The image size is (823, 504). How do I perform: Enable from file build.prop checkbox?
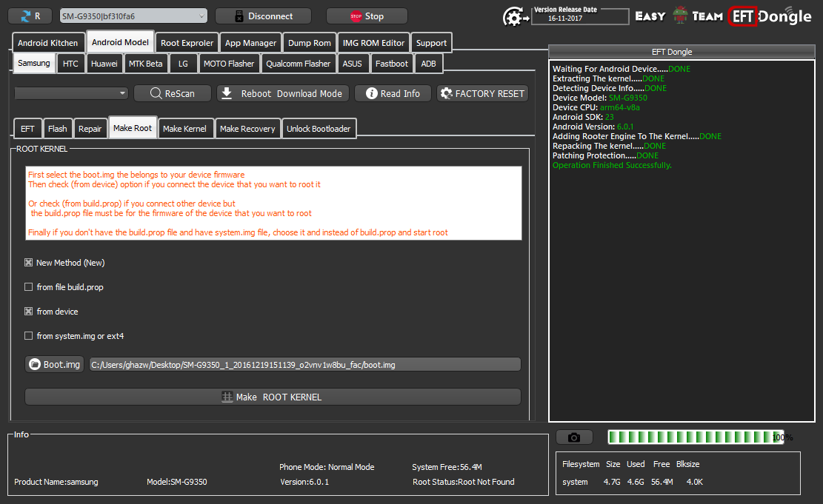(x=28, y=287)
